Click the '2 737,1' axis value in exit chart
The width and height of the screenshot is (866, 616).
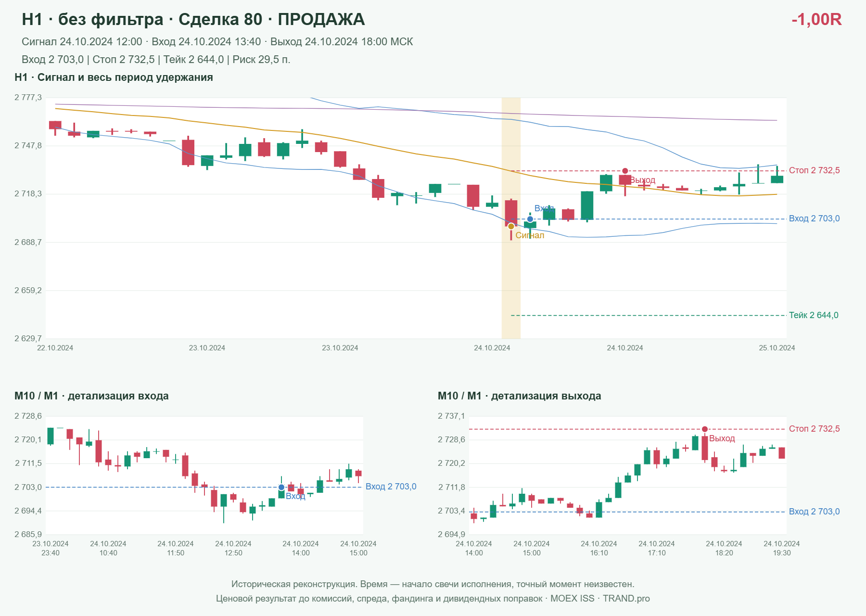tap(451, 416)
